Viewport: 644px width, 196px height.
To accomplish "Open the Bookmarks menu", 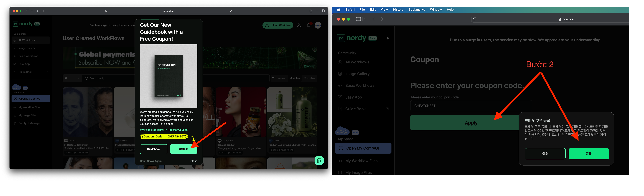I will tap(416, 10).
